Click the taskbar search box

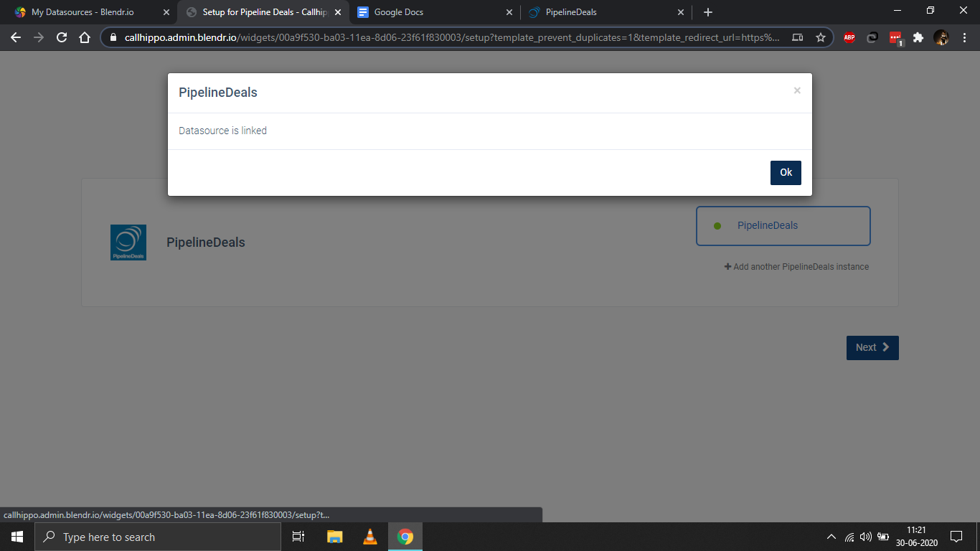158,537
